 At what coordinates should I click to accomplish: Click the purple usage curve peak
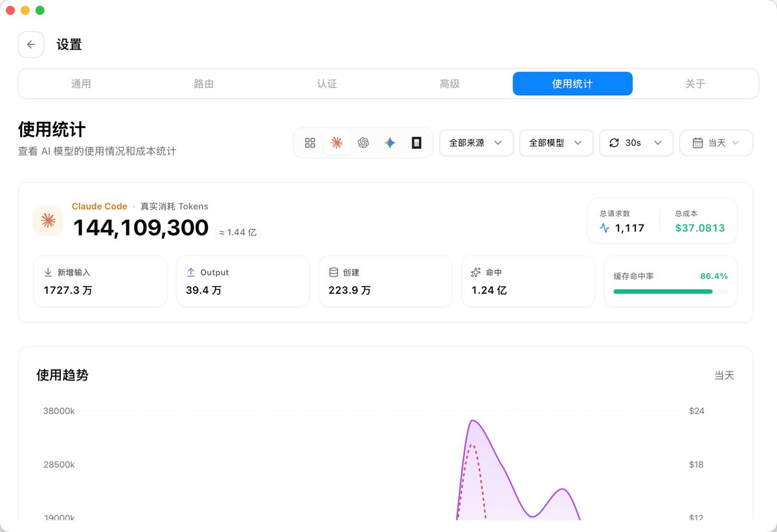click(473, 421)
